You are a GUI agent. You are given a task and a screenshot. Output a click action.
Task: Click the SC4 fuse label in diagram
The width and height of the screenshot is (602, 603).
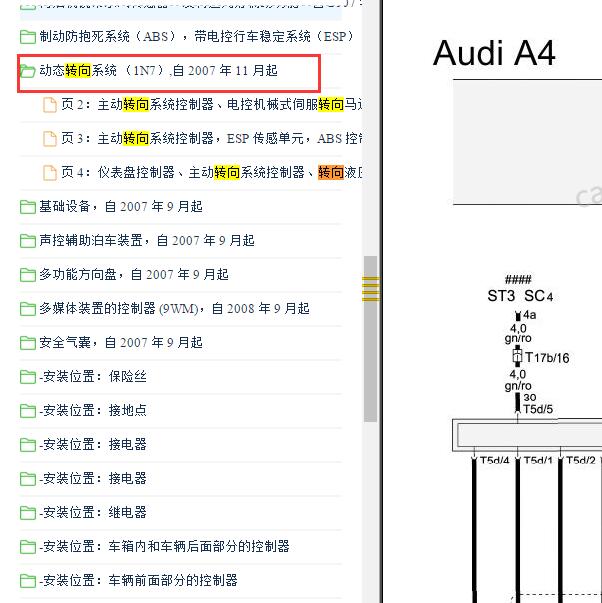(x=539, y=296)
